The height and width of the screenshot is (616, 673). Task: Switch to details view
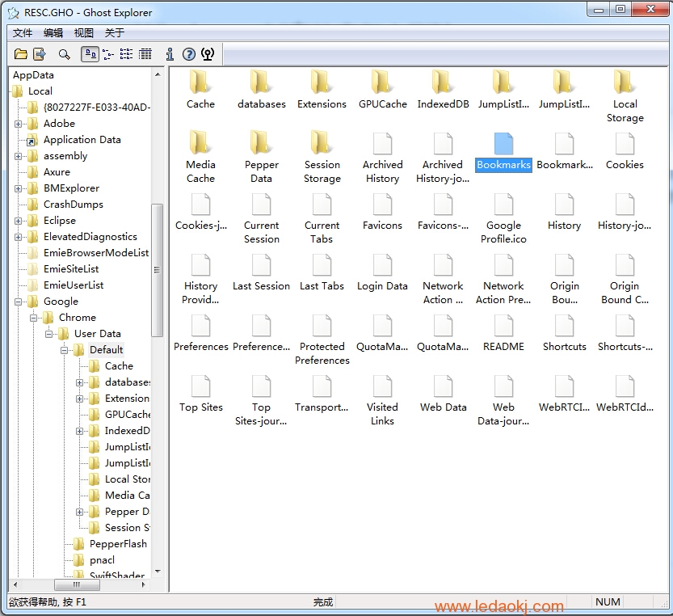click(x=145, y=54)
